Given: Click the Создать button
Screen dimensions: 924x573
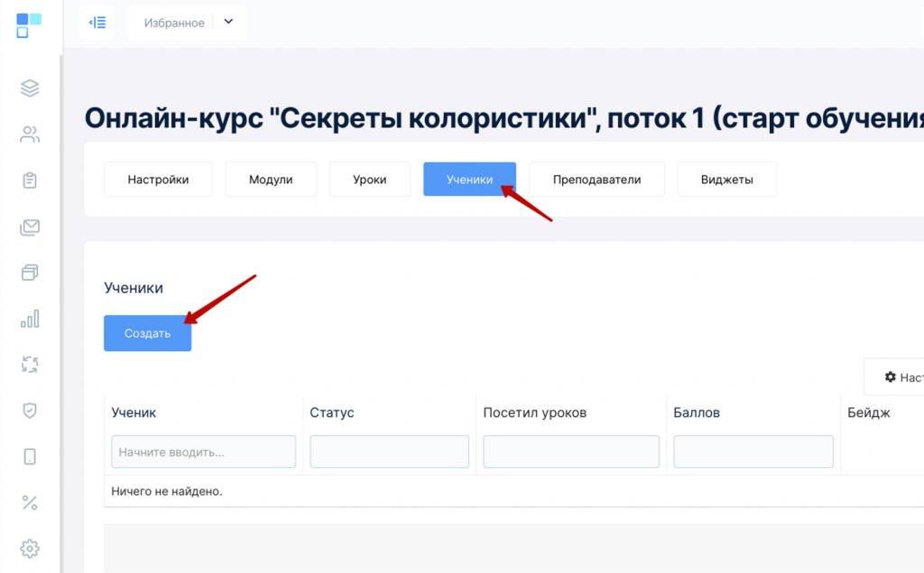Looking at the screenshot, I should tap(147, 334).
